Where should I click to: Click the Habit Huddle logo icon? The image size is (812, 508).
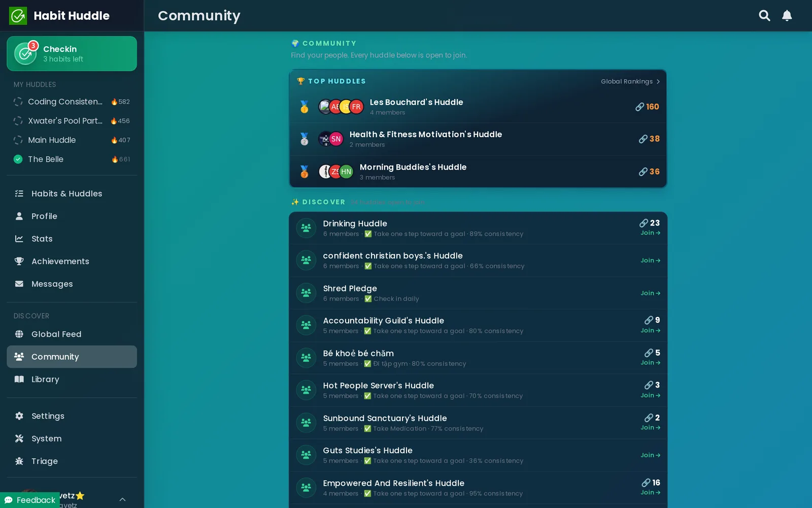point(18,16)
